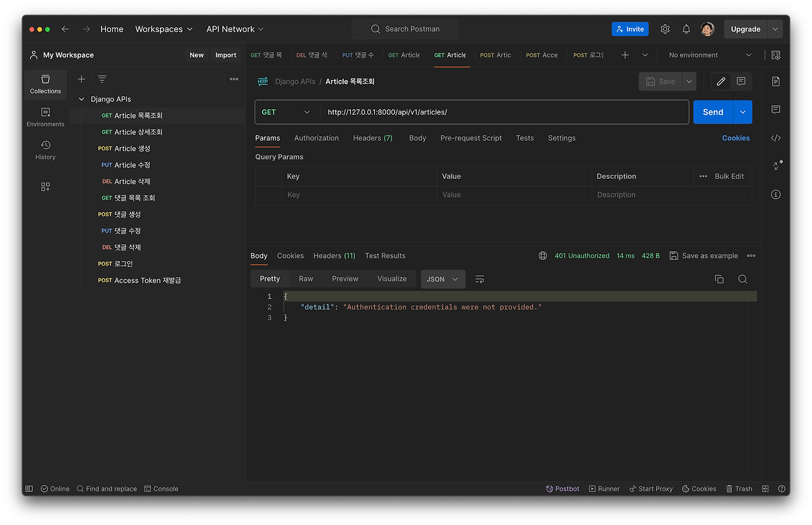Viewport: 812px width, 525px height.
Task: Click the Invite button
Action: pos(630,29)
